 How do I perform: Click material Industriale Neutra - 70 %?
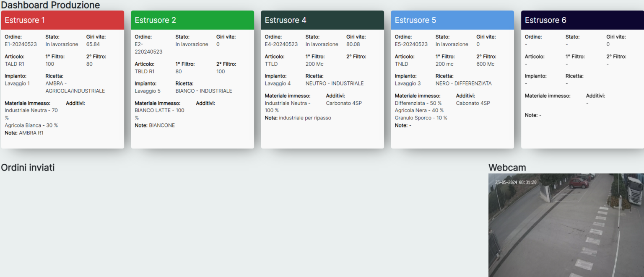coord(31,114)
